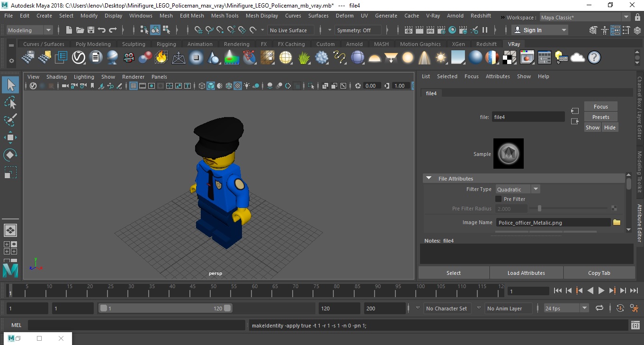This screenshot has height=345, width=644.
Task: Click the Save Scene disk icon
Action: pyautogui.click(x=91, y=30)
